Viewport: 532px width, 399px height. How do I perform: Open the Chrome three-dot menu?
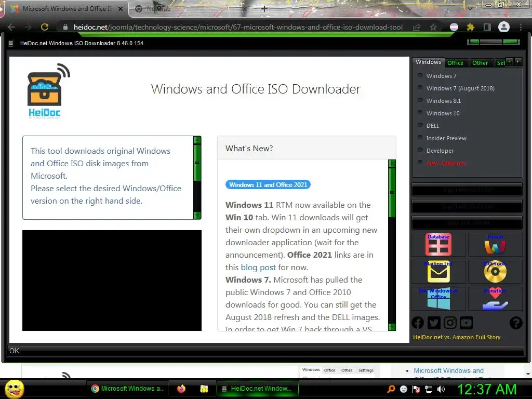click(x=521, y=27)
